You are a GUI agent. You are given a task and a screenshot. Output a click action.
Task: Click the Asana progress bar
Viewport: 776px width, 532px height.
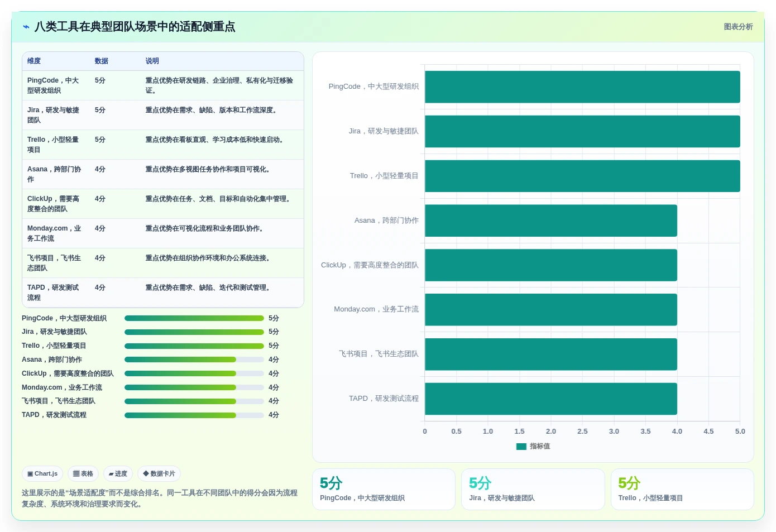click(x=194, y=360)
